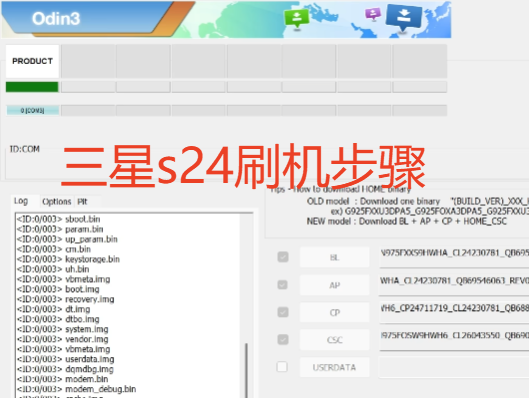
Task: Click the BL file path field
Action: [x=454, y=257]
